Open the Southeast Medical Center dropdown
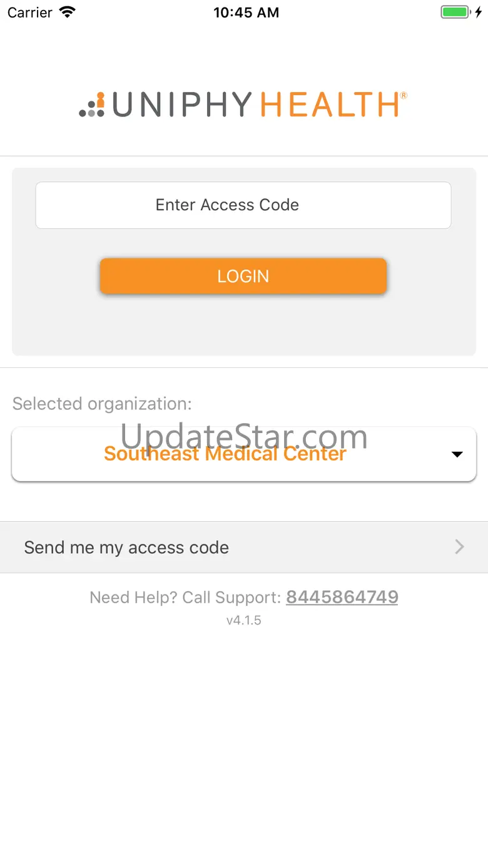 244,454
